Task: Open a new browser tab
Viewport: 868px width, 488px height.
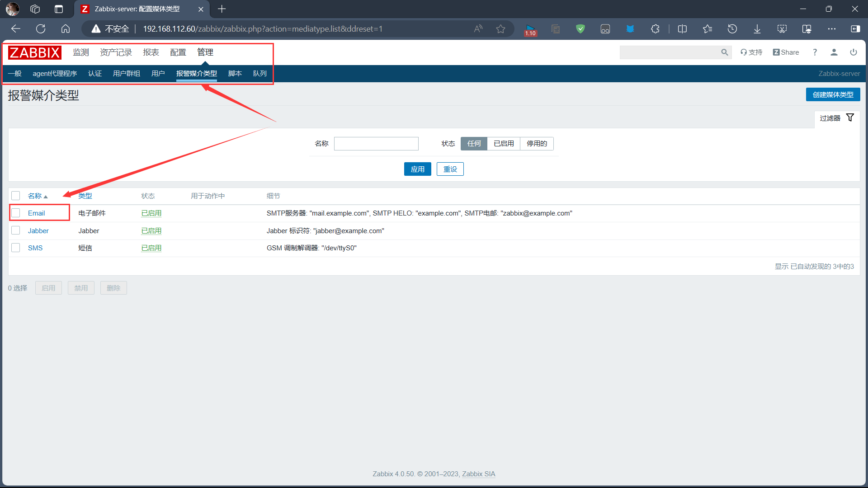Action: [x=222, y=9]
